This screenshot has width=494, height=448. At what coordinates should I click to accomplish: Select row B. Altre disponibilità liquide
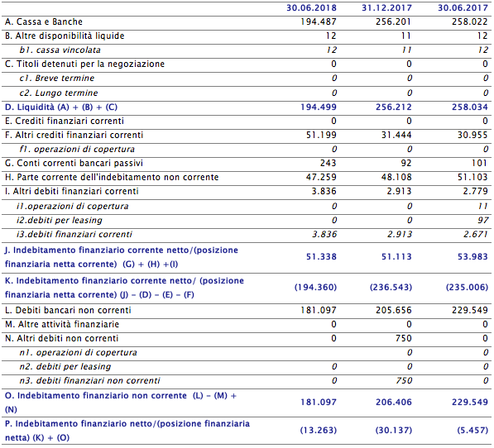click(x=247, y=36)
